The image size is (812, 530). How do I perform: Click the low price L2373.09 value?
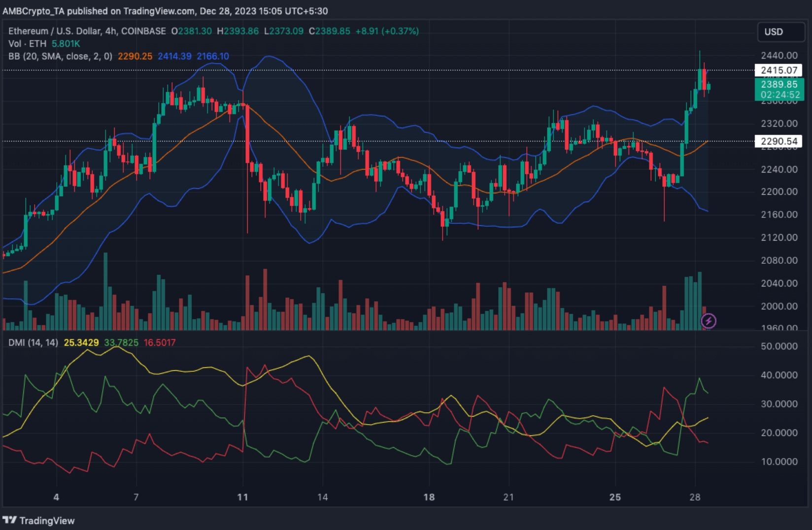[284, 31]
